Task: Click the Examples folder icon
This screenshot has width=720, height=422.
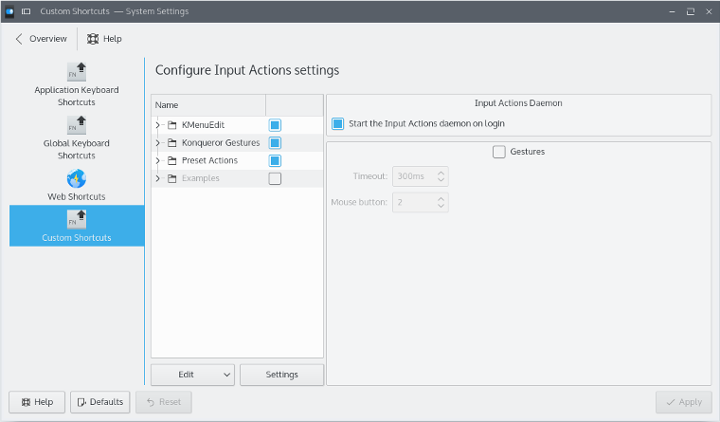Action: click(172, 179)
